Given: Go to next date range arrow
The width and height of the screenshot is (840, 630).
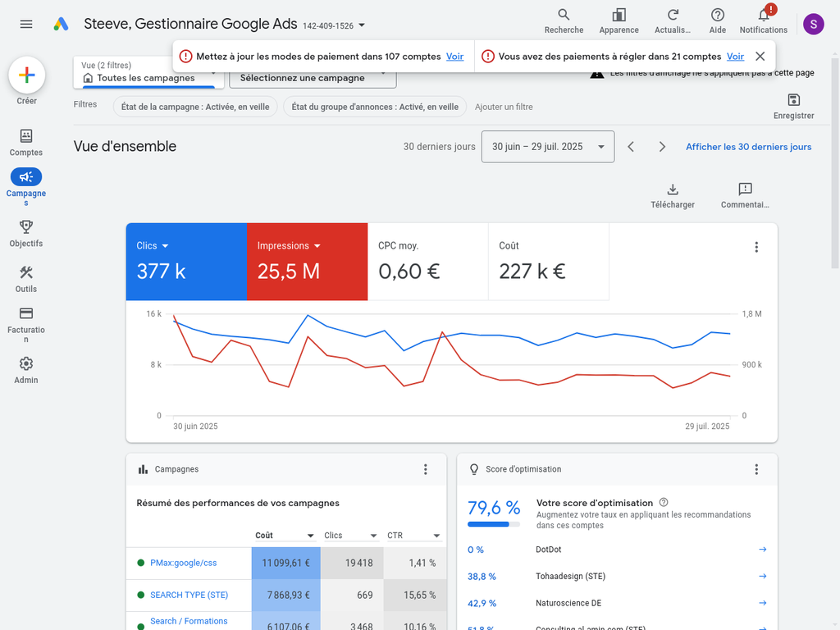Looking at the screenshot, I should [662, 147].
